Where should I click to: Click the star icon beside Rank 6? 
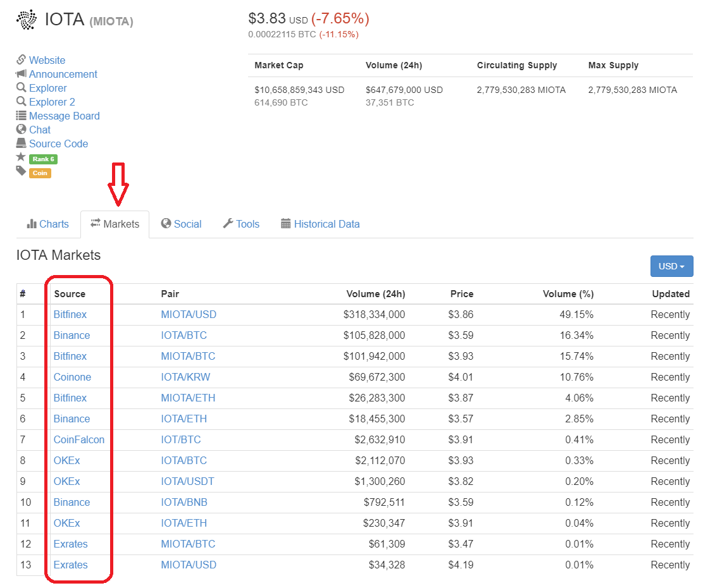pyautogui.click(x=21, y=157)
